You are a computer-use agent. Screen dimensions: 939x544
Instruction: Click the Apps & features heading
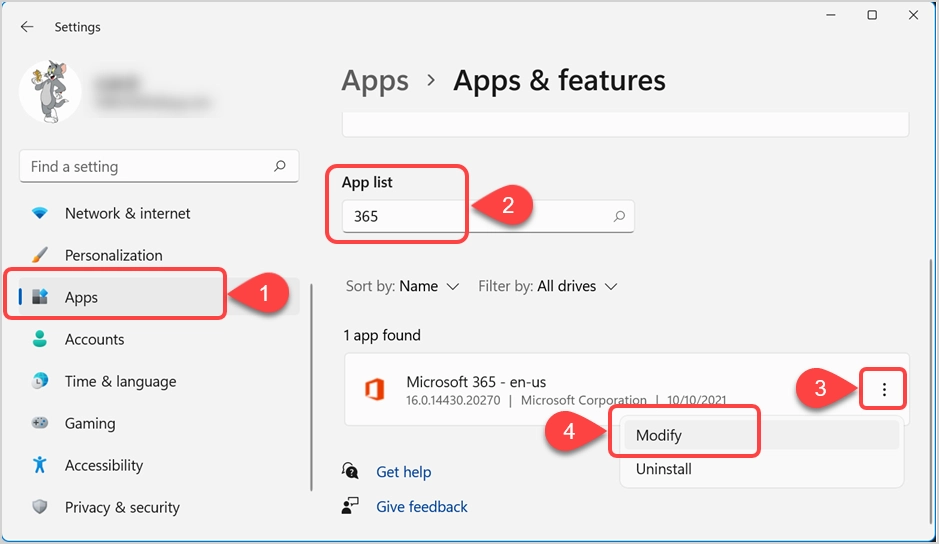click(559, 80)
